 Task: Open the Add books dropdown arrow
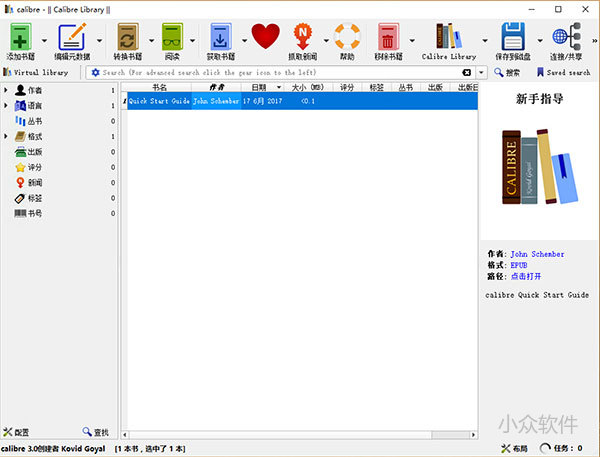tap(42, 40)
